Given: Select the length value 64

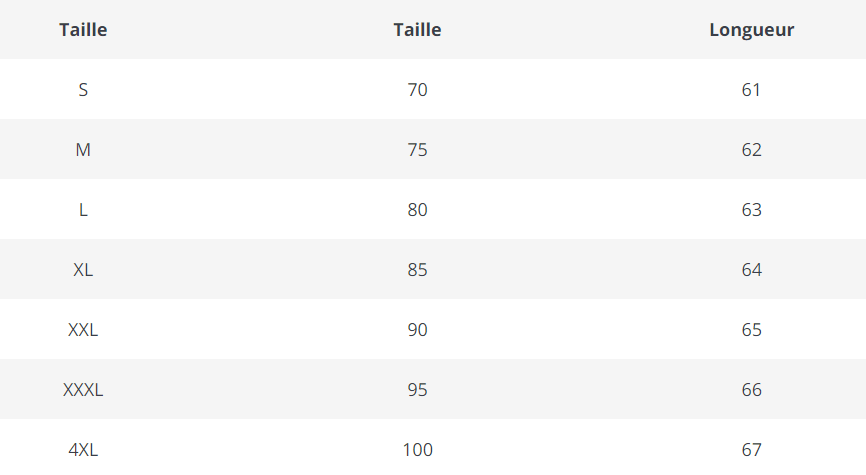Looking at the screenshot, I should pos(751,270).
